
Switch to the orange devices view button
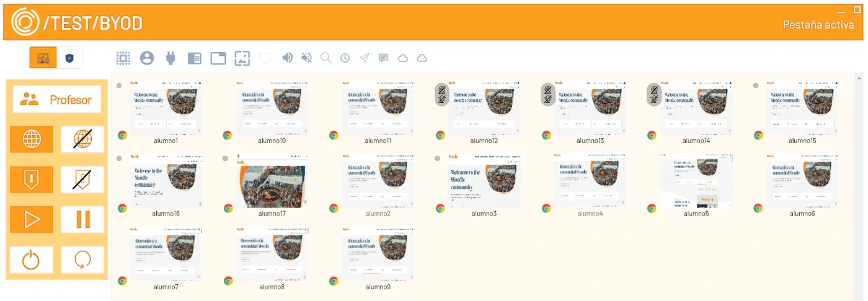43,58
